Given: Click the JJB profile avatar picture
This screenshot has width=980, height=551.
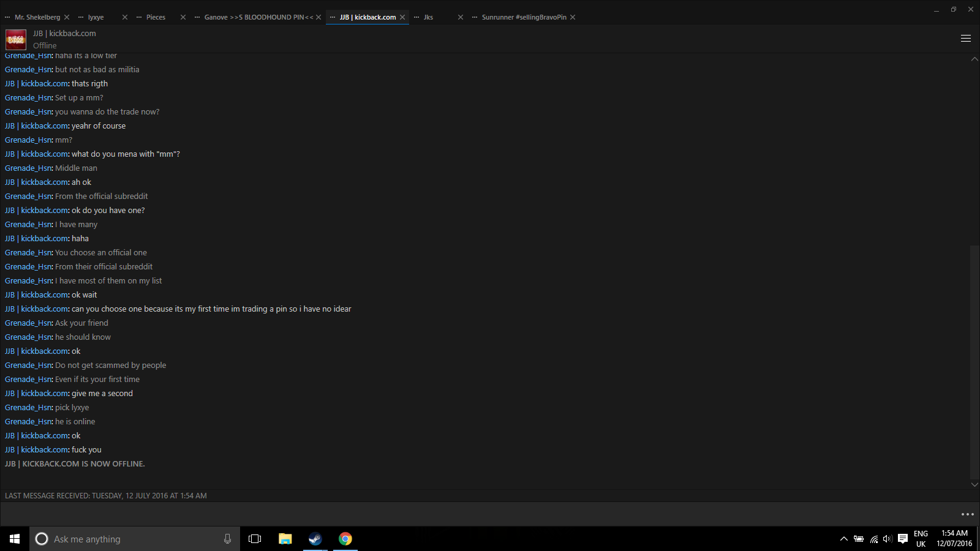Looking at the screenshot, I should click(x=16, y=39).
